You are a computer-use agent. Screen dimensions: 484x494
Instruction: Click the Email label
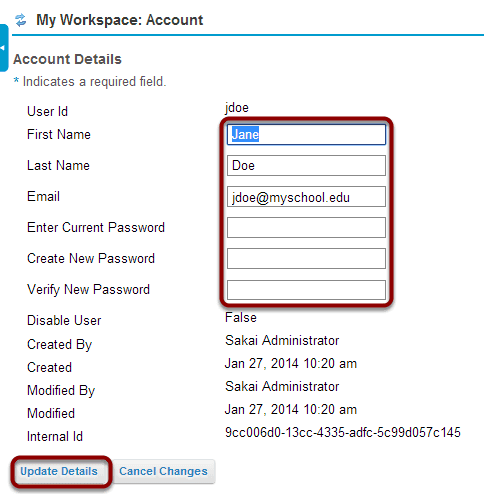(x=43, y=197)
